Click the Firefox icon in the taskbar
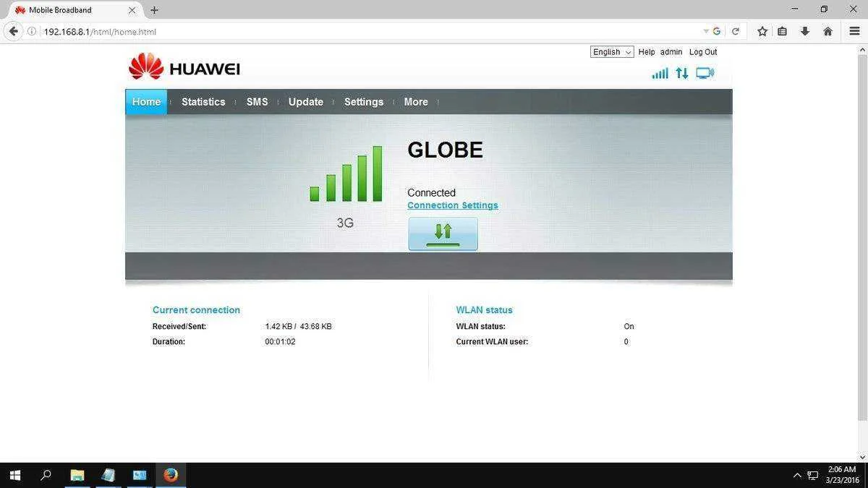The height and width of the screenshot is (488, 868). [171, 475]
